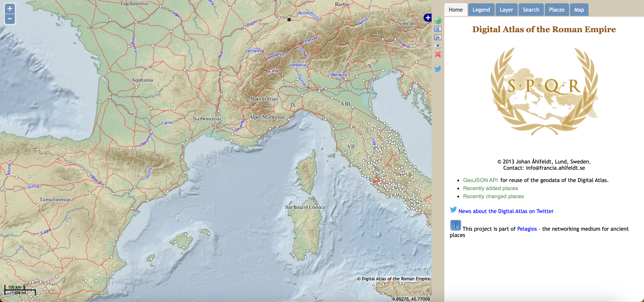Click the Pelagios logo icon
Screen dimensions: 644x302
pos(455,225)
